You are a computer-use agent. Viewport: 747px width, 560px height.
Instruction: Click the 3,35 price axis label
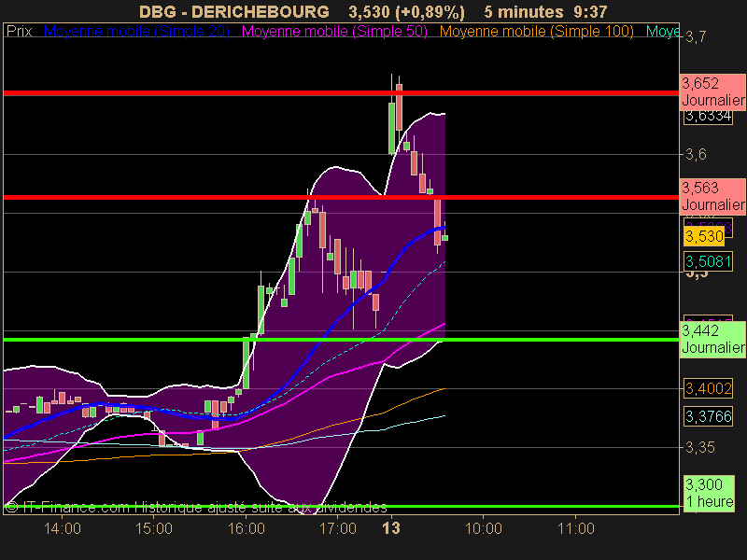click(699, 448)
